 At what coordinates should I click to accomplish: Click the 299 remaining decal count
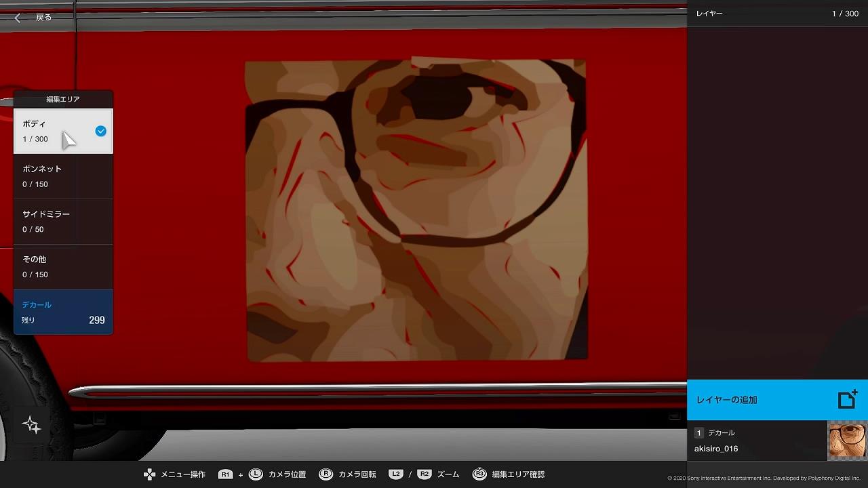pyautogui.click(x=97, y=321)
